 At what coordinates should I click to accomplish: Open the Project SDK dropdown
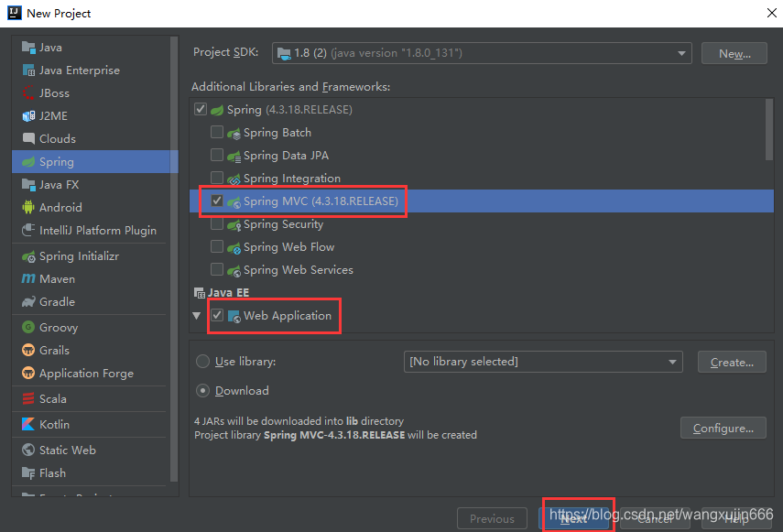(x=482, y=53)
